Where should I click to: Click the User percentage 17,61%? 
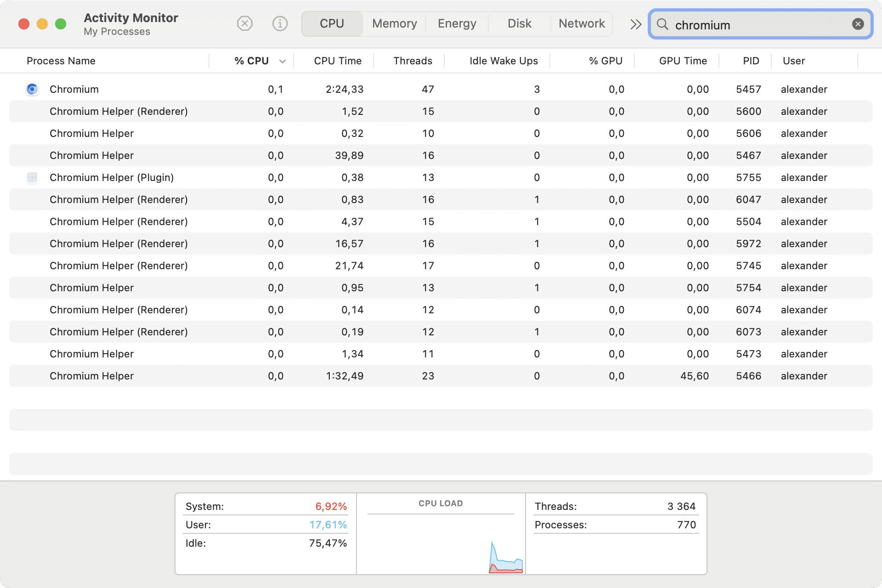pos(328,525)
